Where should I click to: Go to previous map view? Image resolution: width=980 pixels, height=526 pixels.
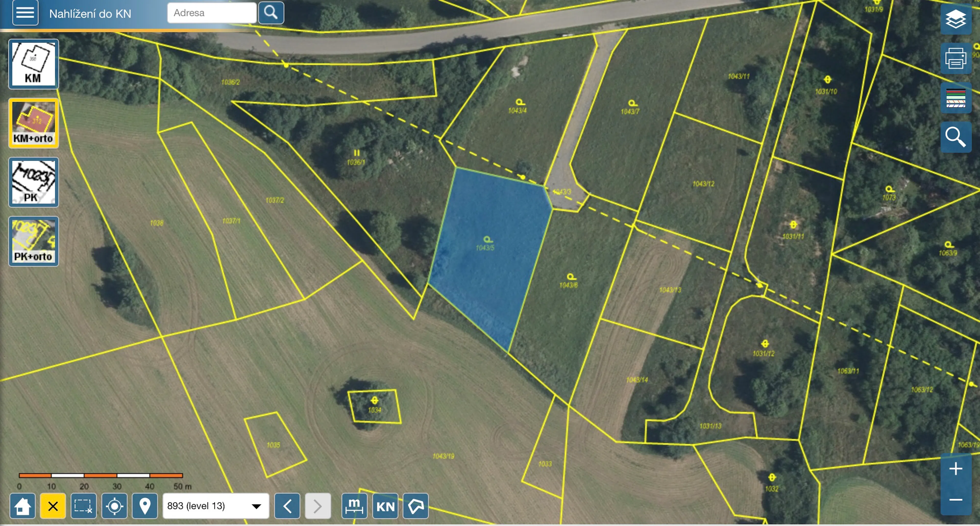pyautogui.click(x=287, y=506)
